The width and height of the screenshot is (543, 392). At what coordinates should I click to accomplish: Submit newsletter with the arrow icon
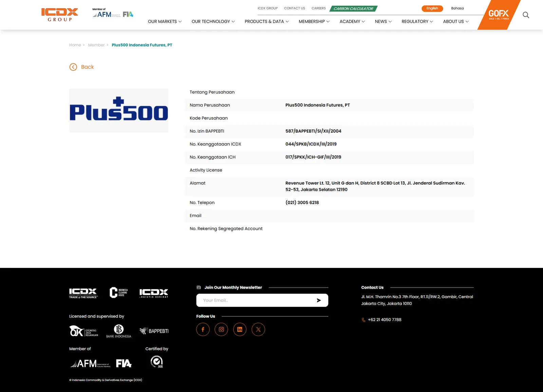click(319, 300)
